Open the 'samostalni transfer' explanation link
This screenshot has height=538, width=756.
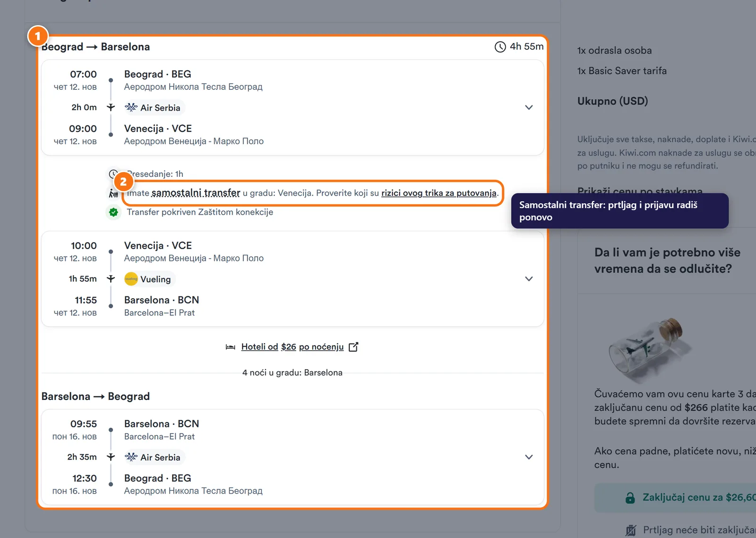coord(196,193)
